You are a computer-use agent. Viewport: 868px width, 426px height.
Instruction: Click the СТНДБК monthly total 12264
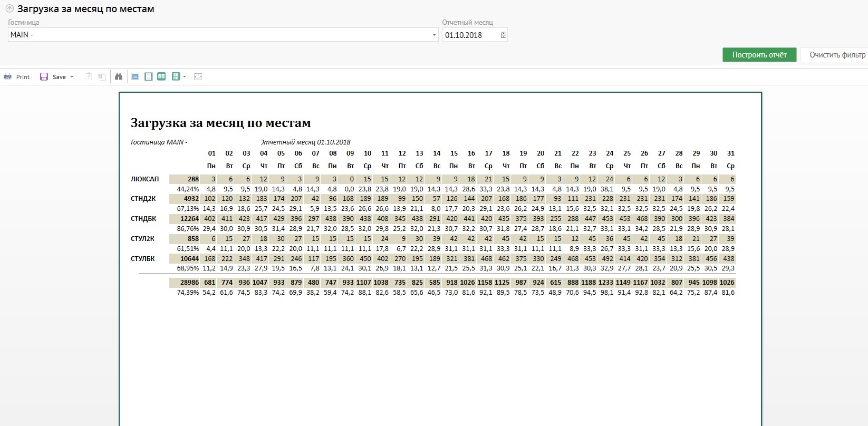click(189, 219)
